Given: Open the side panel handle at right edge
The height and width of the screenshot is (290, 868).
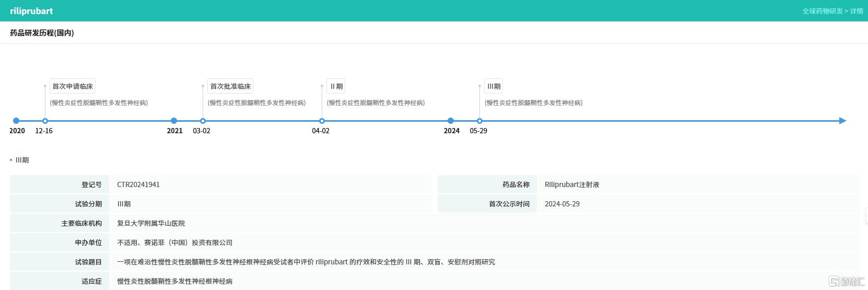Looking at the screenshot, I should tap(865, 216).
